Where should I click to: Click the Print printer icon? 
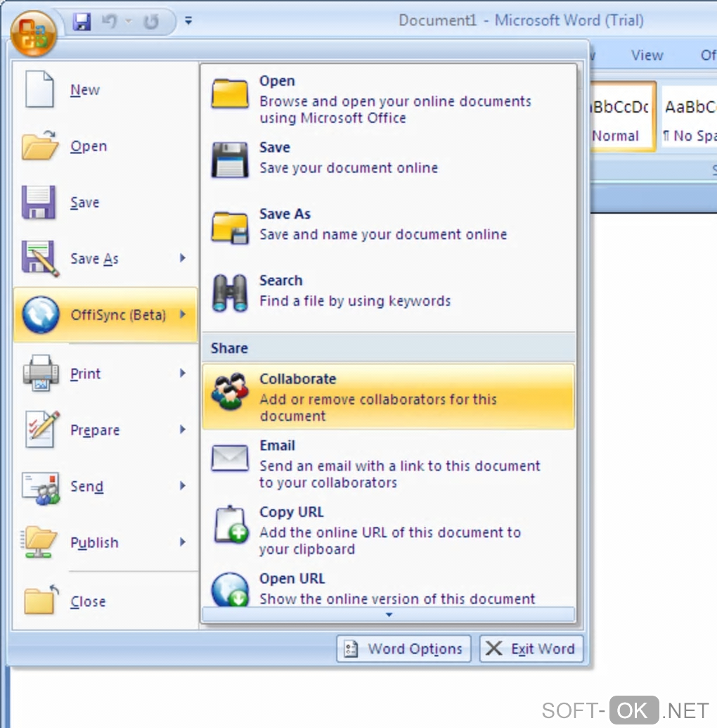[41, 373]
